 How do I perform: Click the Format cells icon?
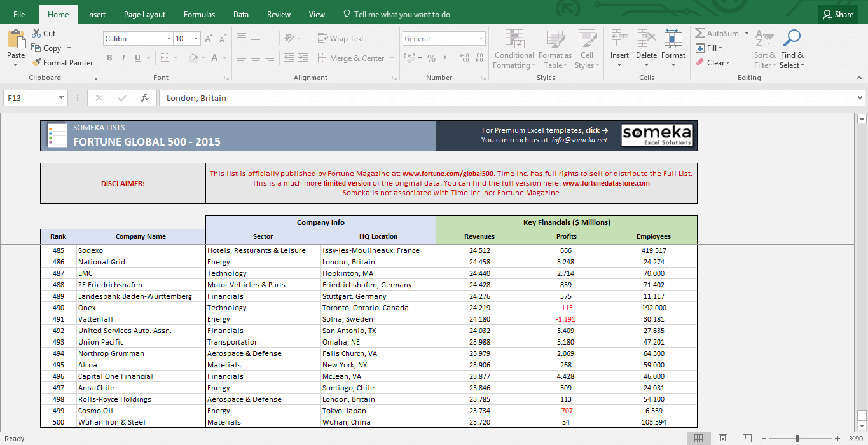coord(673,39)
